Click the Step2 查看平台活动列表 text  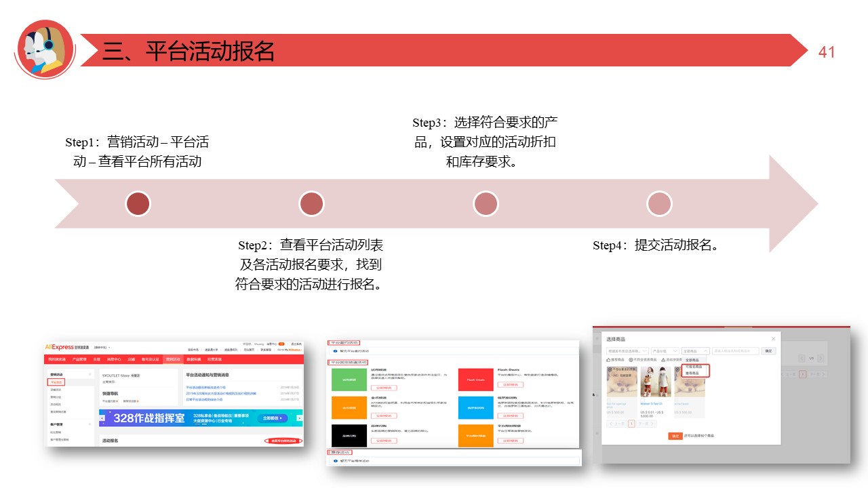pos(311,264)
